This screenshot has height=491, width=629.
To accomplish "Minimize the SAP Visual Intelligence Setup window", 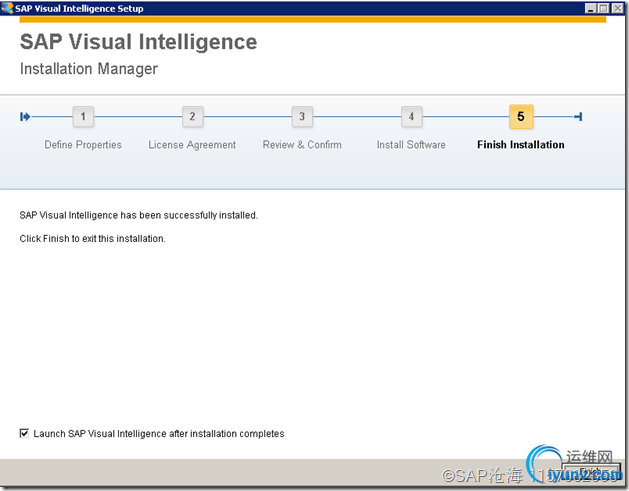I will point(590,8).
